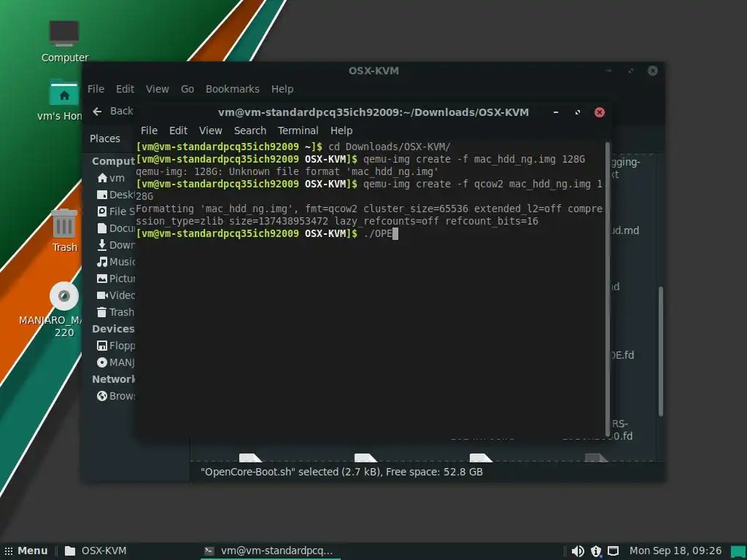Open vm's Home folder on desktop
Viewport: 747px width, 560px height.
point(64,101)
